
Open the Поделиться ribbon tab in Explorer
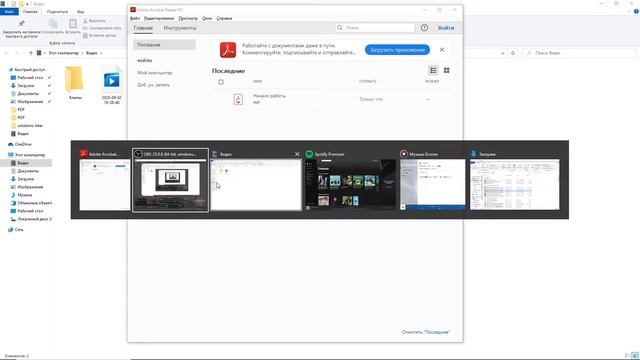click(57, 11)
